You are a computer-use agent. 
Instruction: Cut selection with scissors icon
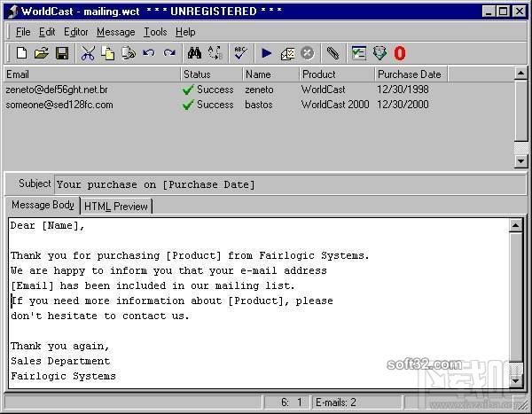(88, 53)
